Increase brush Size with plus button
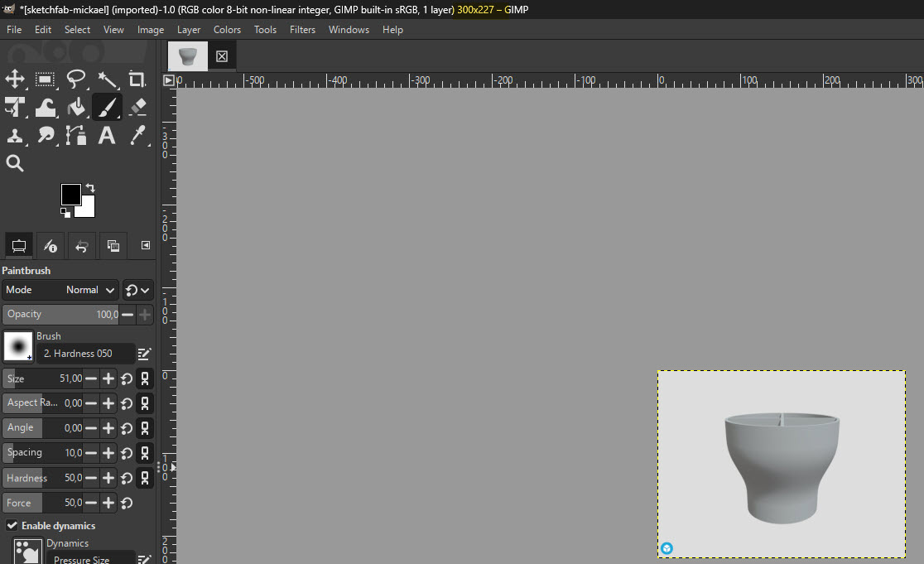924x564 pixels. click(x=108, y=378)
